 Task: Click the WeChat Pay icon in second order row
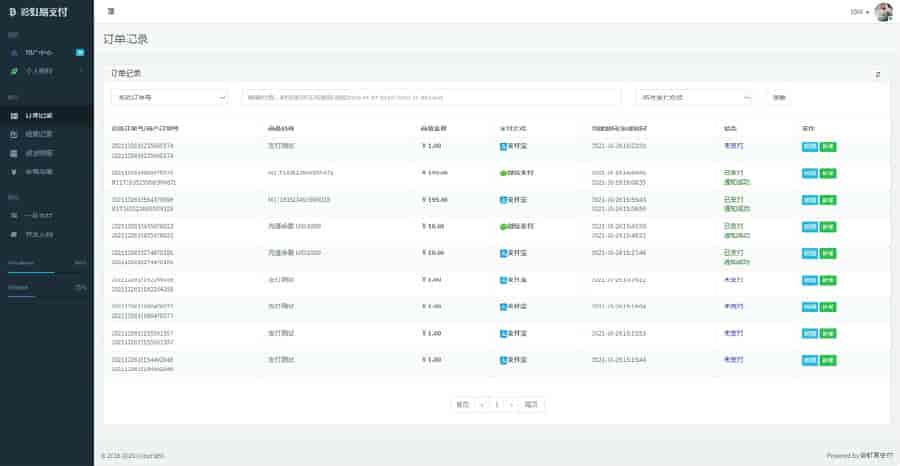pyautogui.click(x=503, y=173)
